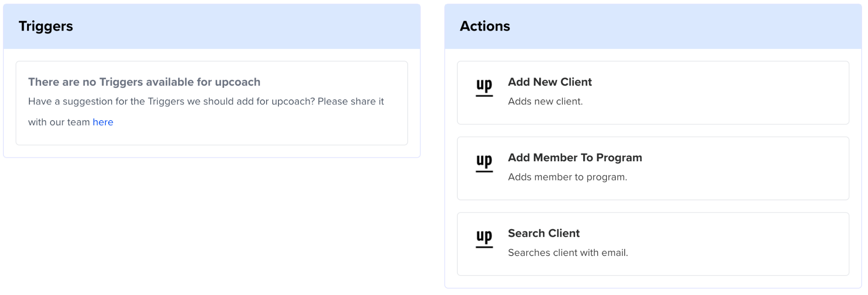Click 'Searches client with email.' description text

coord(568,253)
